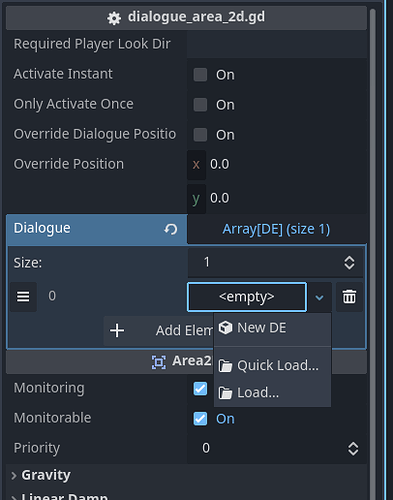Image resolution: width=393 pixels, height=500 pixels.
Task: Click the Area2D node icon in section header
Action: 159,362
